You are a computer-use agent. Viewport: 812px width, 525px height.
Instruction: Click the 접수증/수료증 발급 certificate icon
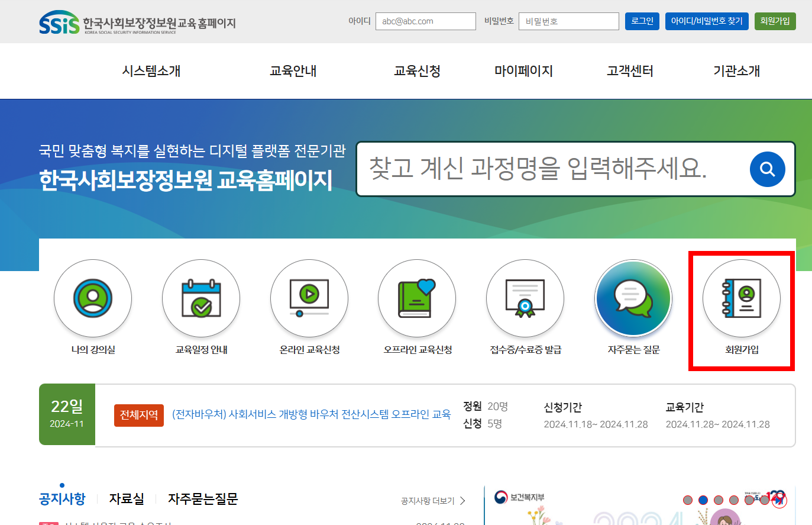click(525, 298)
